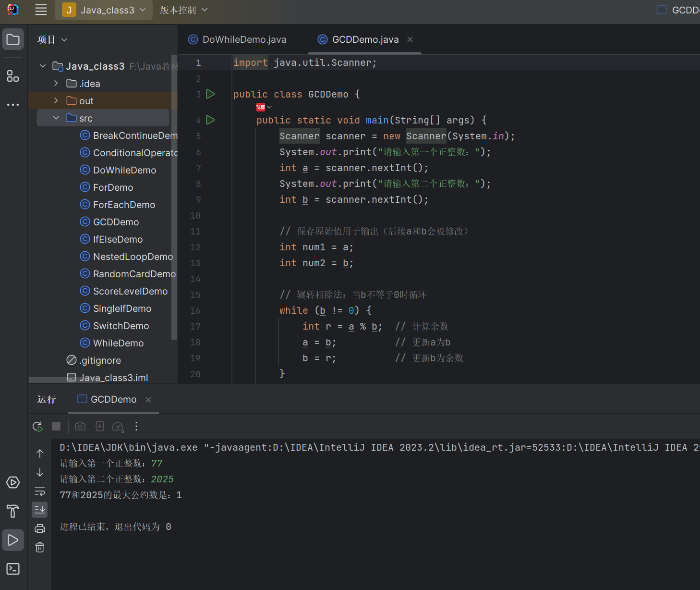This screenshot has height=590, width=700.
Task: Close the GCDDemo.java editor tab
Action: (x=410, y=39)
